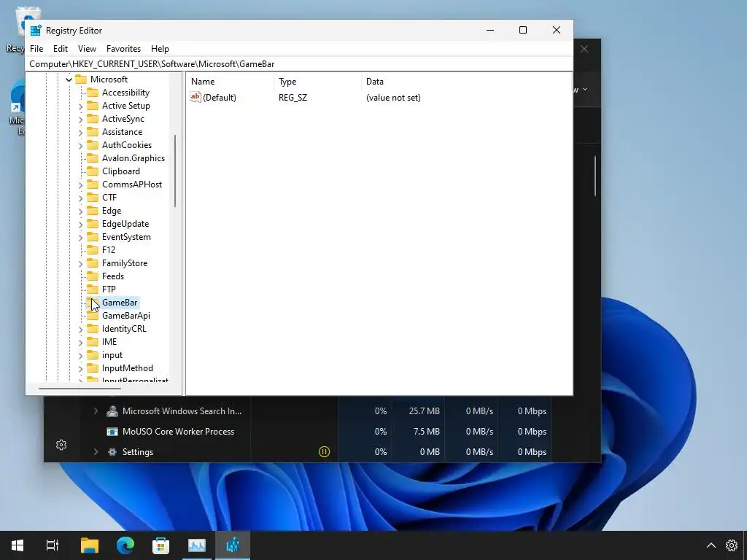
Task: Click the Microsoft Windows Search Indexer icon
Action: coord(112,411)
